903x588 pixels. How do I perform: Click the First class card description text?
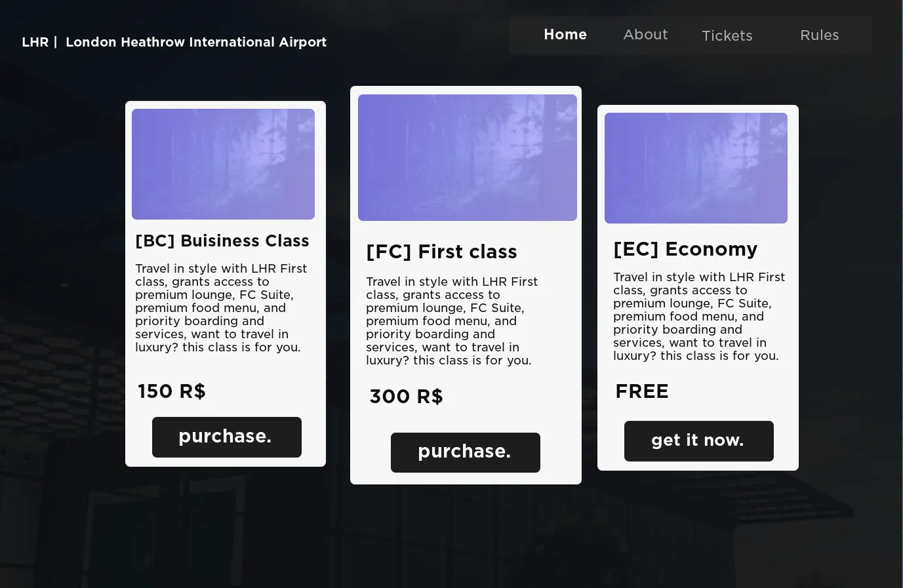[451, 321]
